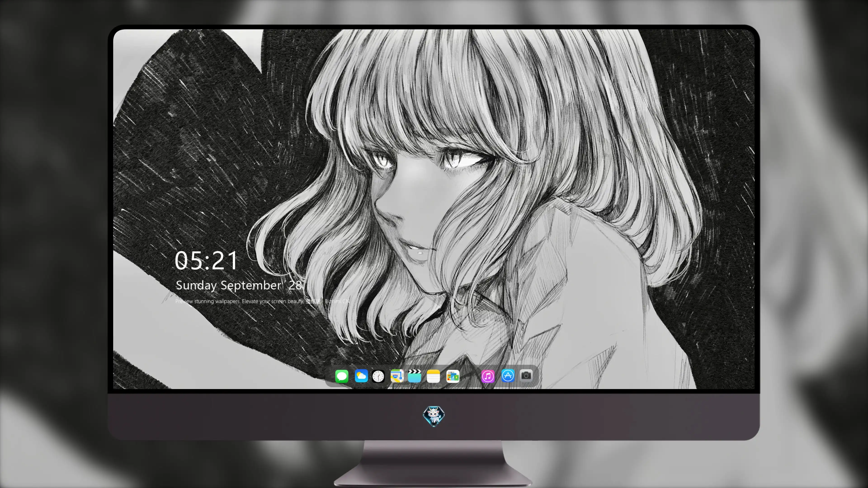Open the blue App Store icon
The image size is (868, 488).
tap(508, 375)
